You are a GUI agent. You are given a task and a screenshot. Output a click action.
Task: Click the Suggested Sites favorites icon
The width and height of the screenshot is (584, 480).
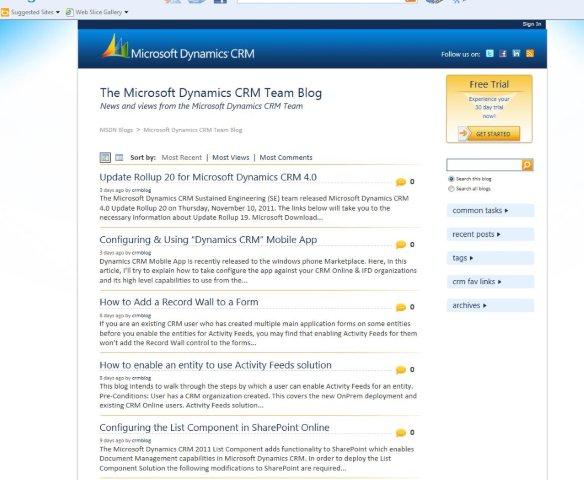pyautogui.click(x=5, y=12)
